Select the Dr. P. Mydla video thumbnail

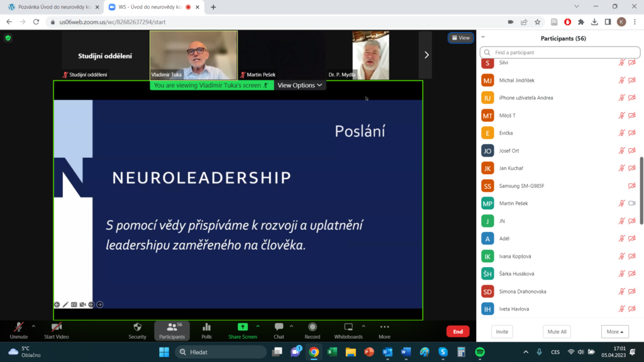tap(370, 55)
